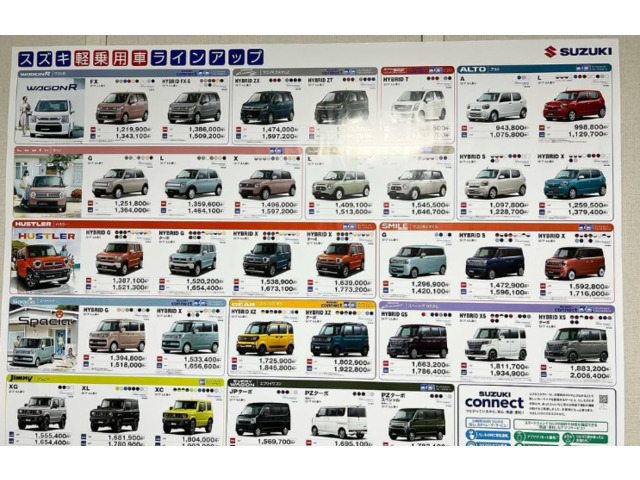
Task: Click the Suzuki Connect title
Action: [x=494, y=402]
